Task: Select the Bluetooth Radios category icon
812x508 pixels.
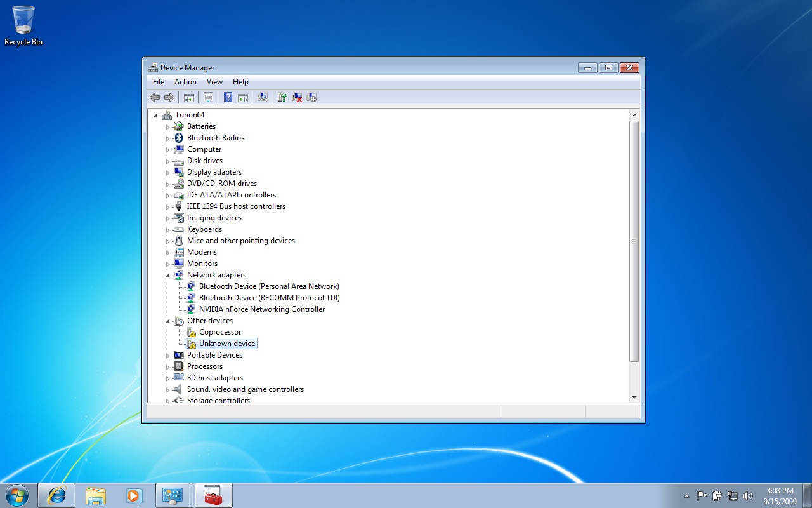Action: [179, 138]
